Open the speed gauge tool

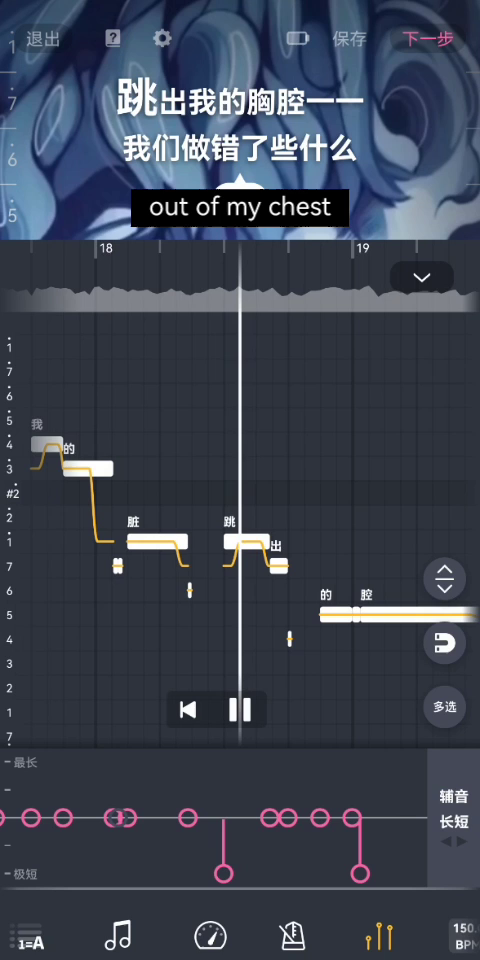coord(210,936)
